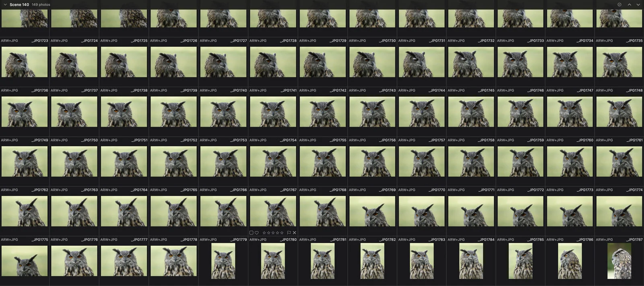Open the _JPG1749 photo

point(25,162)
